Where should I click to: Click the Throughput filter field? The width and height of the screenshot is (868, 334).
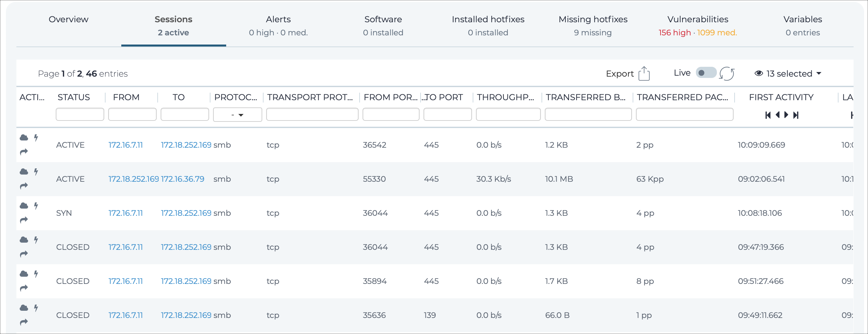508,114
